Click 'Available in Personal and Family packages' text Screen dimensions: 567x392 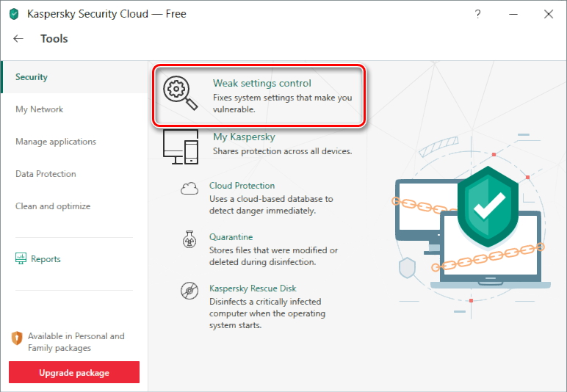point(76,342)
